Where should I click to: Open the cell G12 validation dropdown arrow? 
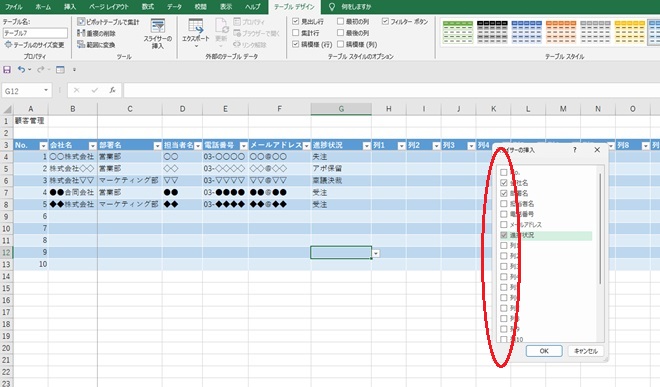click(376, 254)
